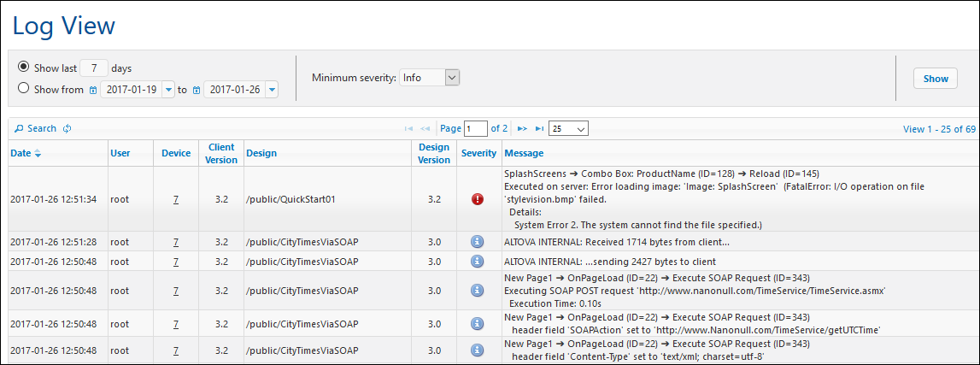Image resolution: width=980 pixels, height=365 pixels.
Task: Go to the next page arrow
Action: pyautogui.click(x=522, y=129)
